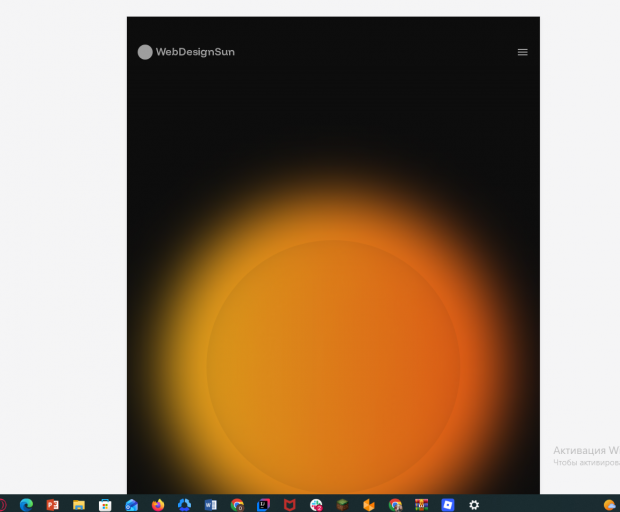Open Microsoft Edge from the taskbar
Viewport: 620px width, 512px height.
coord(26,505)
